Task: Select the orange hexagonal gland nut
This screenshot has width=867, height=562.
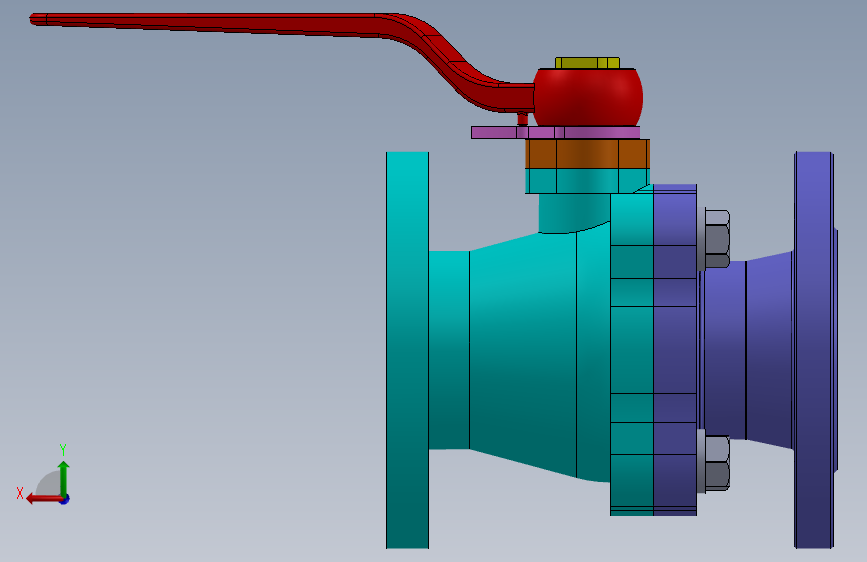Action: (587, 154)
